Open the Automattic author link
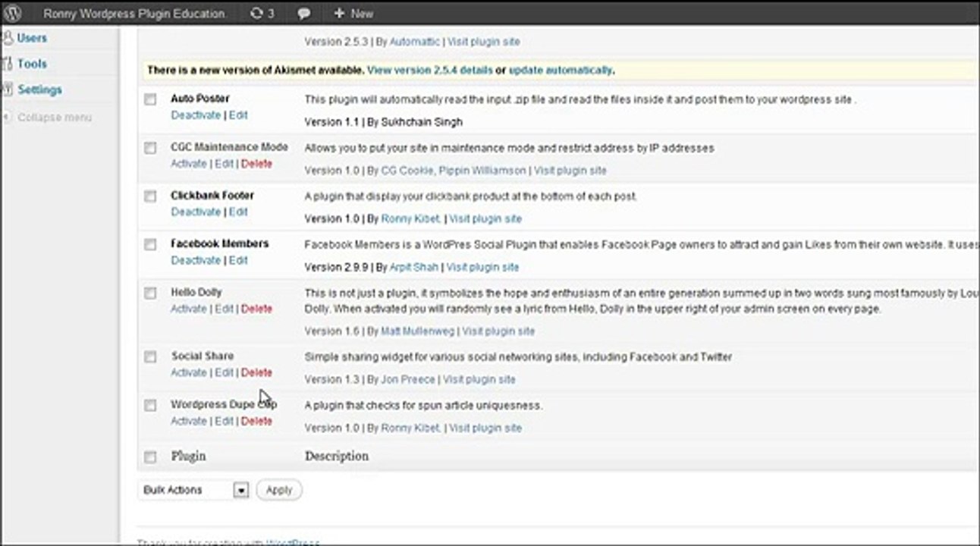Viewport: 980px width, 546px height. pyautogui.click(x=414, y=42)
